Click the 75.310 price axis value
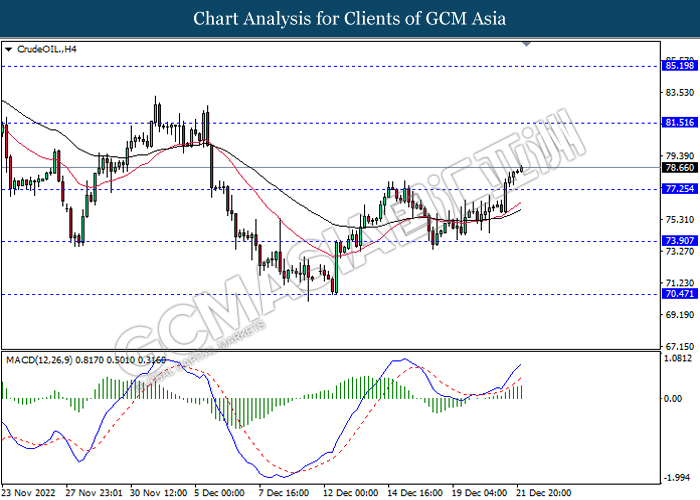The height and width of the screenshot is (500, 700). pyautogui.click(x=679, y=220)
